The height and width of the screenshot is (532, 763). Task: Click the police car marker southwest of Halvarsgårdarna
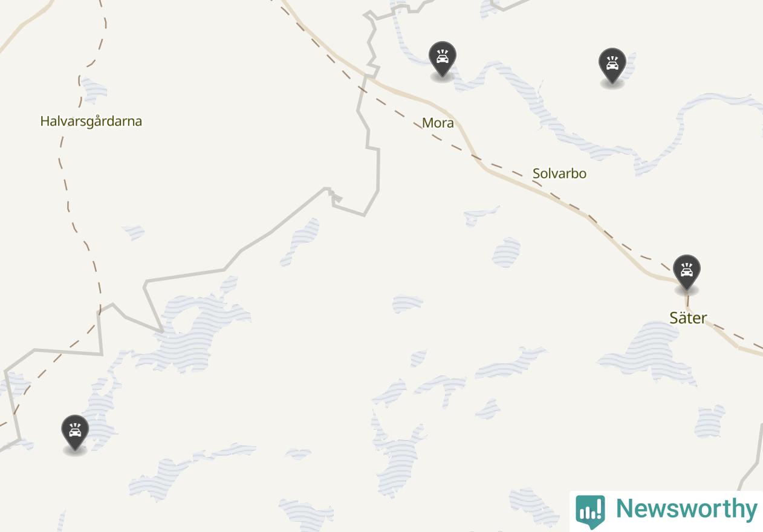tap(75, 433)
